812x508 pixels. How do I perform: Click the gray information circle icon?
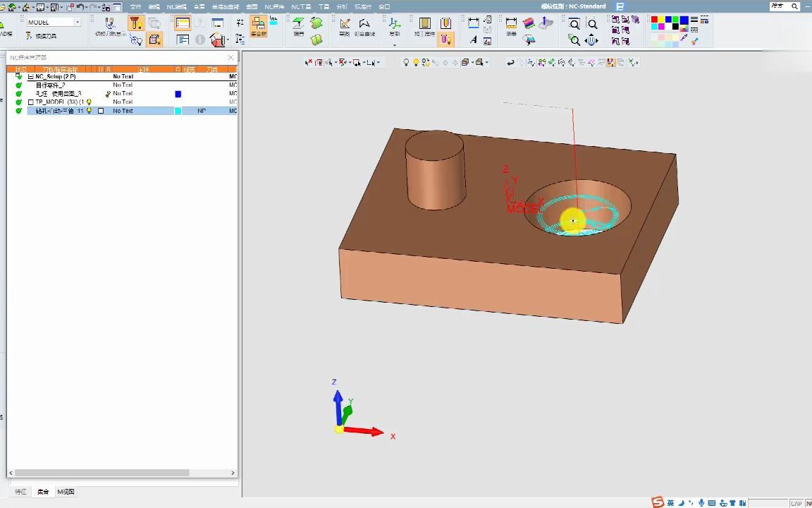pyautogui.click(x=200, y=40)
